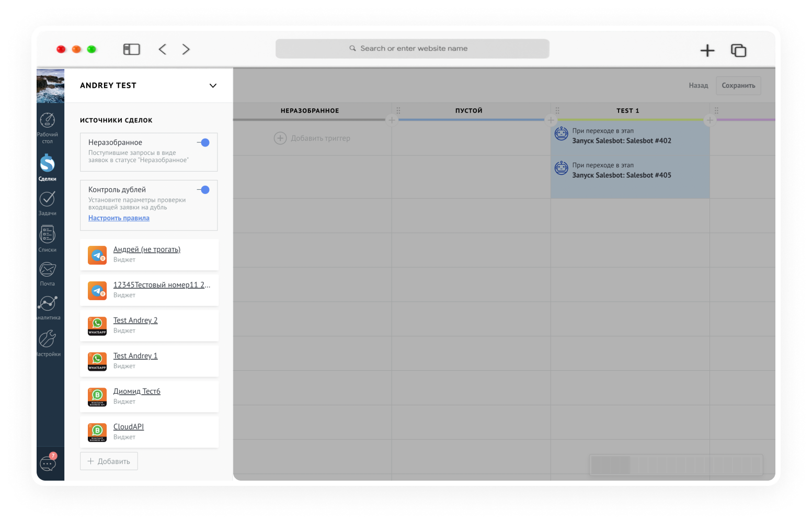Click the plus circle next to Добавить триггер

click(280, 138)
